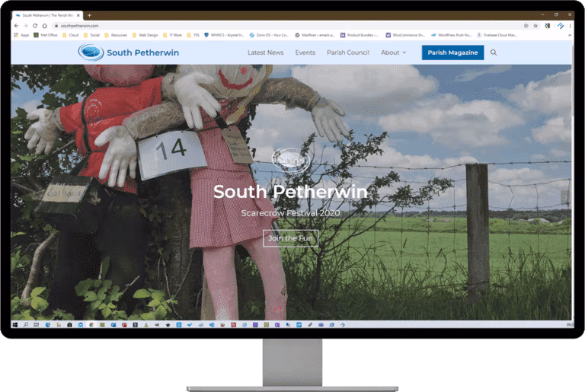
Task: Open the Product Bundles bookmark
Action: 360,35
